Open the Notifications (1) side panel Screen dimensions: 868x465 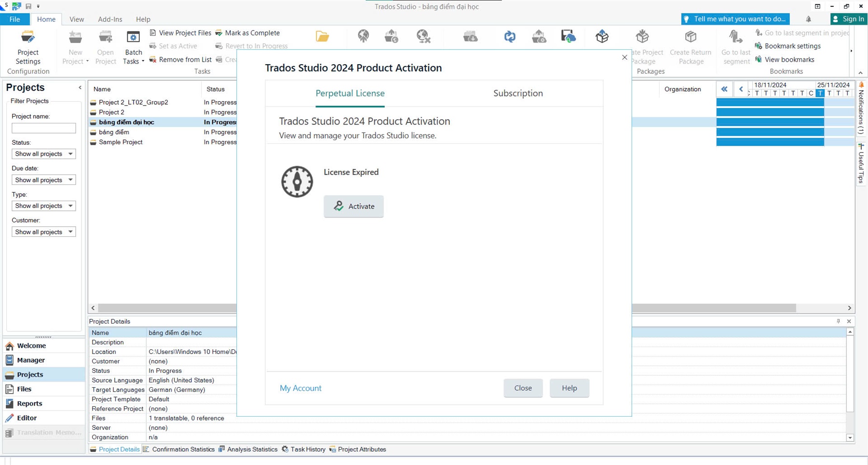pyautogui.click(x=861, y=108)
